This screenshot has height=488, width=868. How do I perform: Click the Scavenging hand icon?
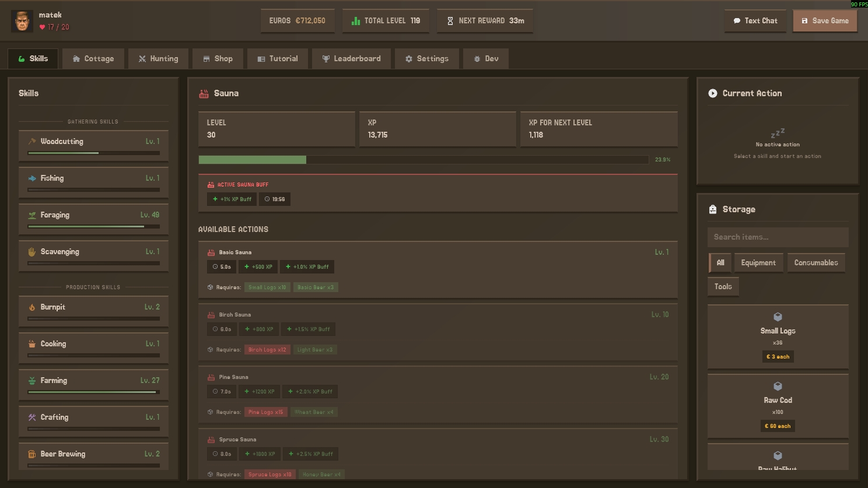pos(32,252)
